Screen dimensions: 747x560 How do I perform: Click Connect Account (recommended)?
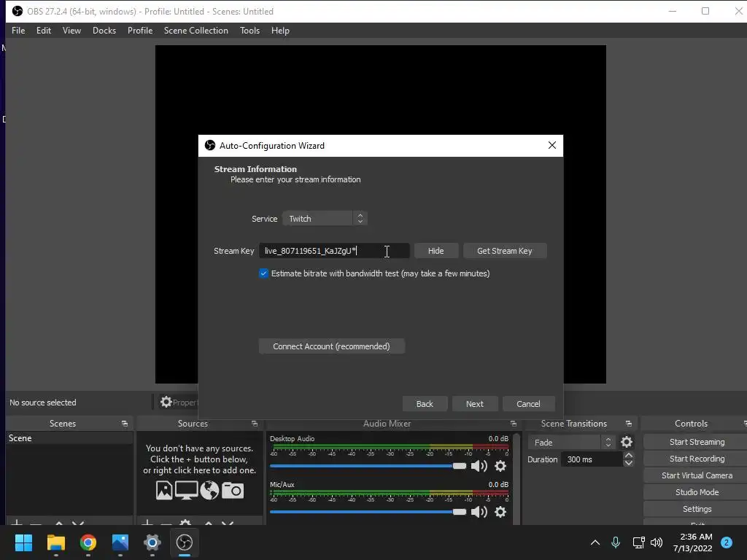pos(331,346)
